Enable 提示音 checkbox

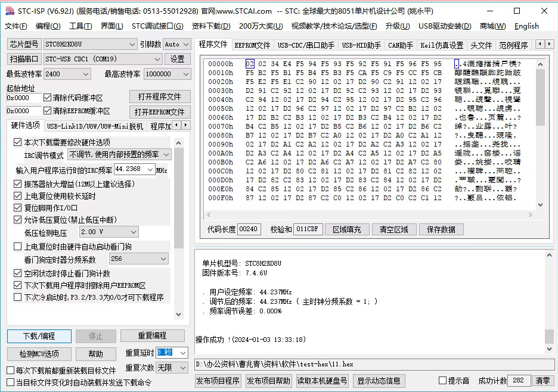[443, 381]
